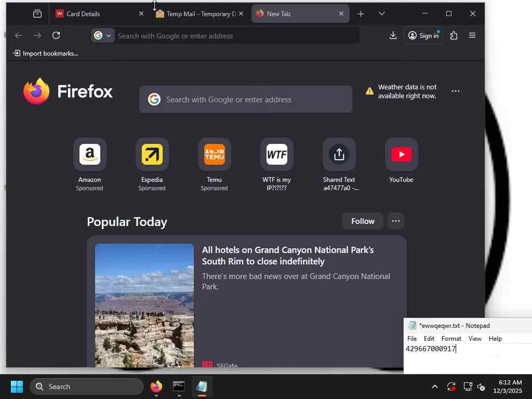
Task: Close the Temp Mail tab
Action: 241,14
